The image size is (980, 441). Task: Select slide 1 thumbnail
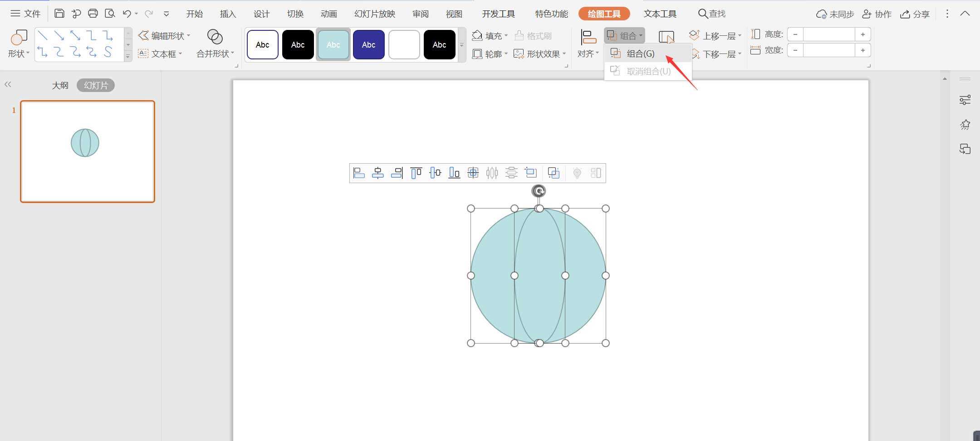pos(88,151)
